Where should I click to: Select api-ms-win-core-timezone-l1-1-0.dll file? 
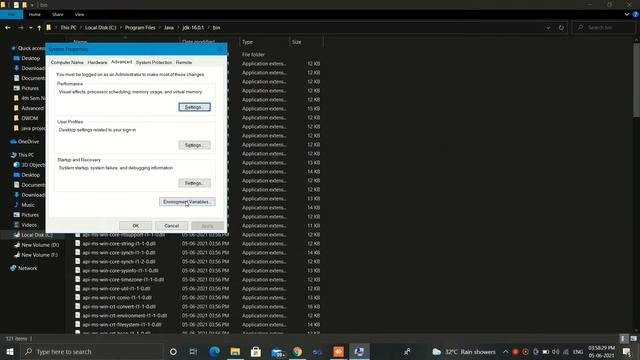click(123, 280)
